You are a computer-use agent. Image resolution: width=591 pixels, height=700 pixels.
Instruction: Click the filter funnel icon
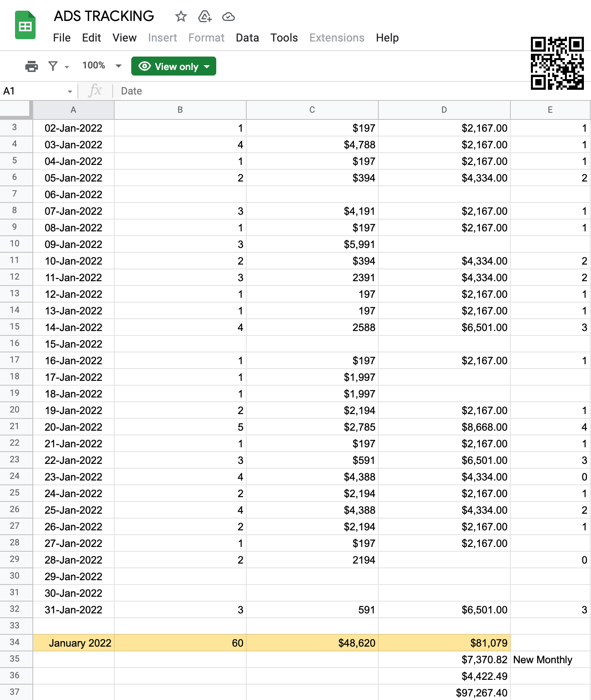[53, 66]
